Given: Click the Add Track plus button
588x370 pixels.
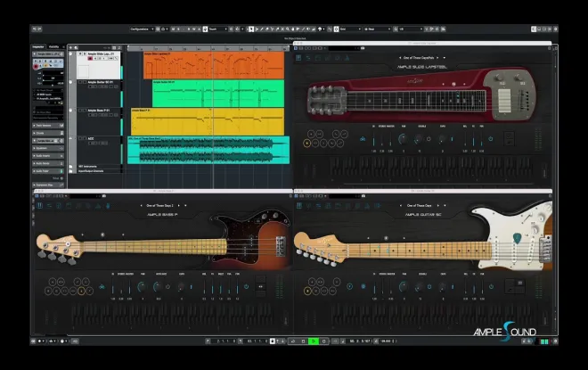Looking at the screenshot, I should [71, 47].
